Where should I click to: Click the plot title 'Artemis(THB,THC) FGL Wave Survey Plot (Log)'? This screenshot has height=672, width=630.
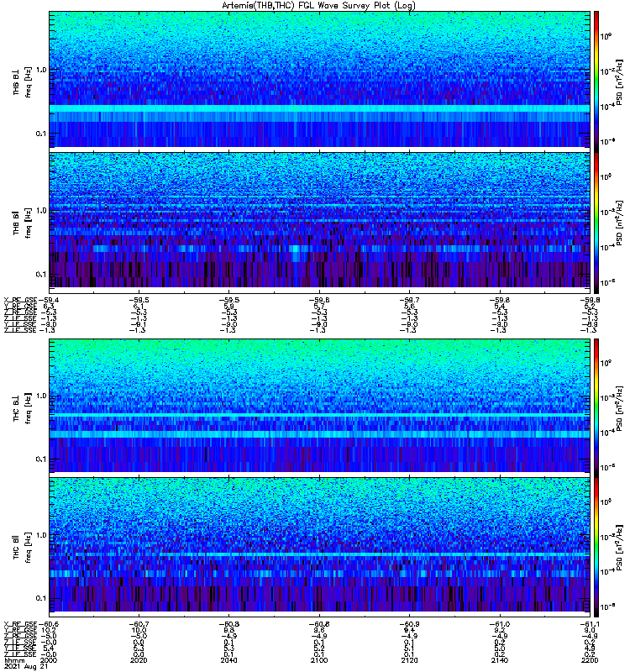pos(318,6)
